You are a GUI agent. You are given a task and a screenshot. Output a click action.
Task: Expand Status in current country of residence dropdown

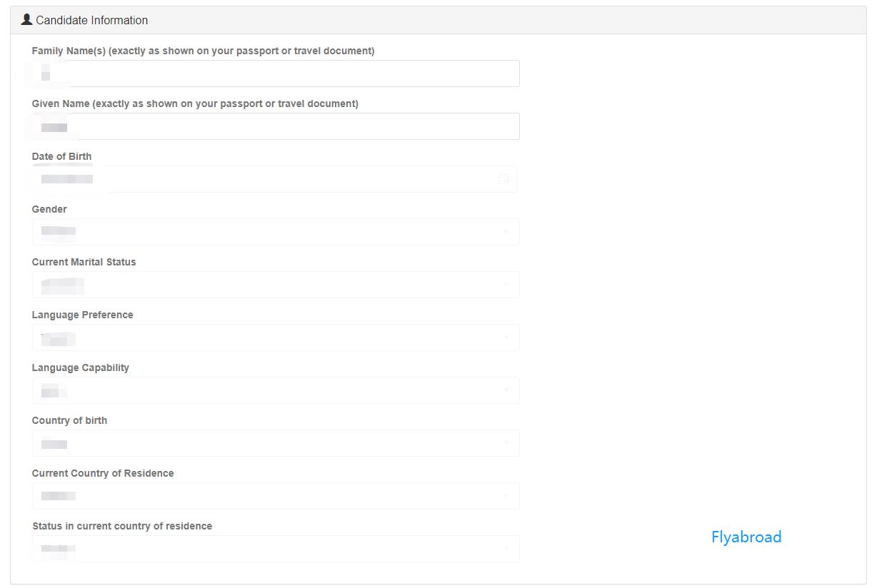point(276,549)
